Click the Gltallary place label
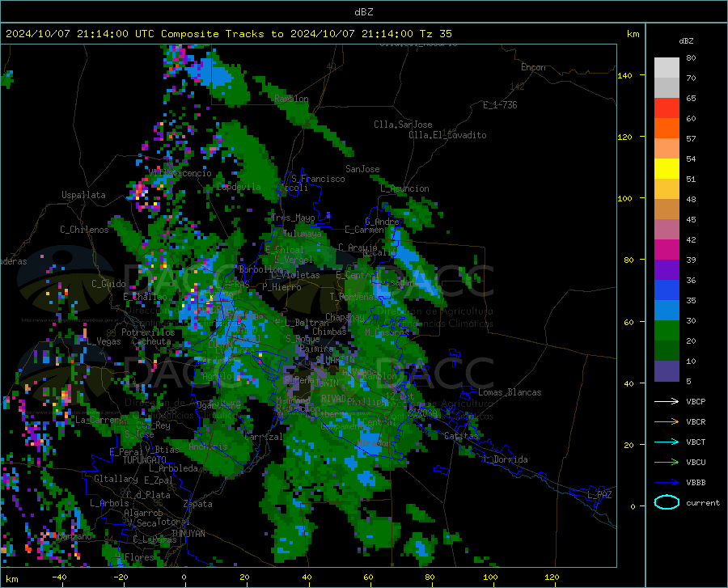 click(x=116, y=479)
